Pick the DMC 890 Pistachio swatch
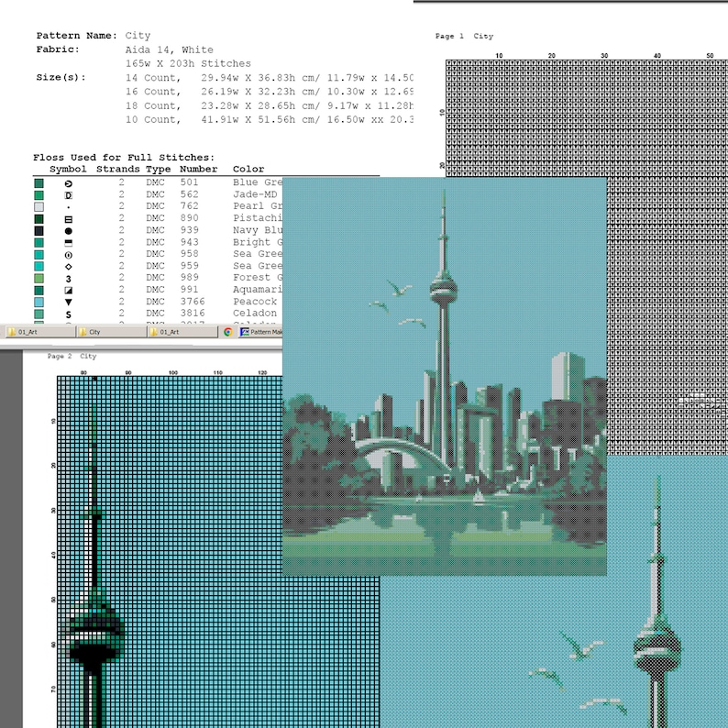The width and height of the screenshot is (728, 728). 39,219
